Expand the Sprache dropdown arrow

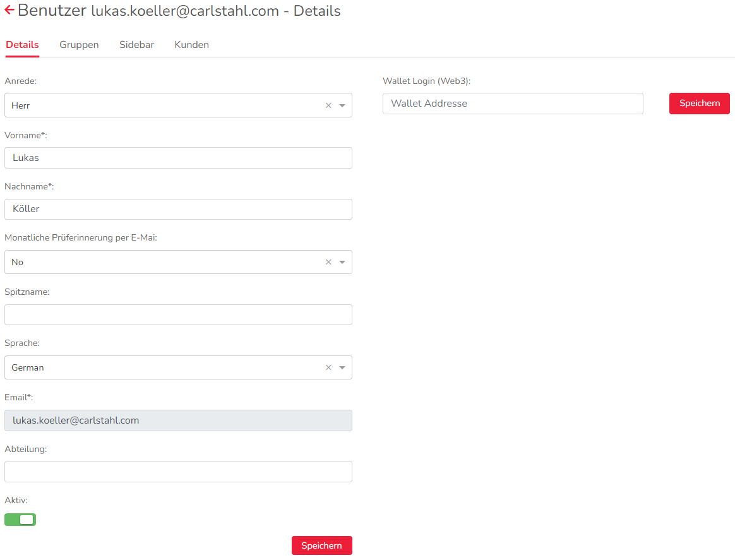point(342,367)
